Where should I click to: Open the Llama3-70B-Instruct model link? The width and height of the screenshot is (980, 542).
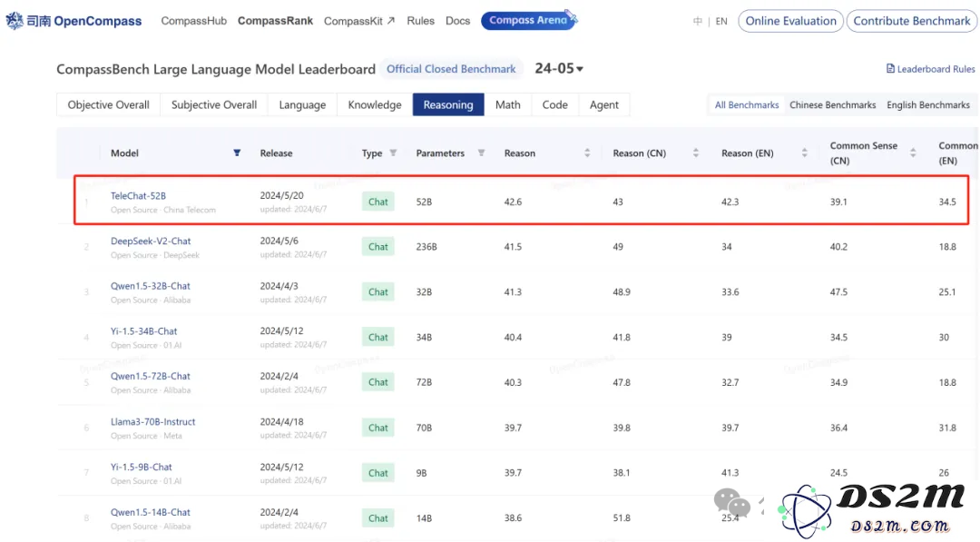click(x=153, y=421)
